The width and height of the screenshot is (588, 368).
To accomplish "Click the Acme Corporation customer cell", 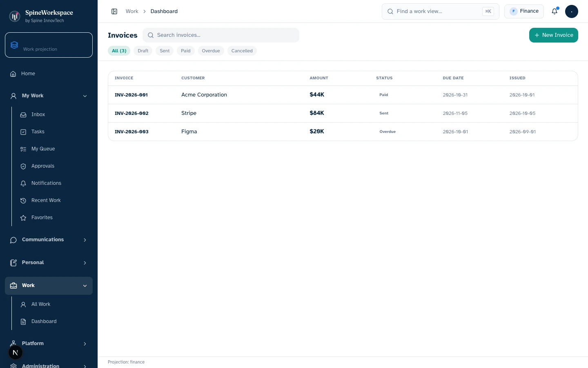I will [204, 95].
